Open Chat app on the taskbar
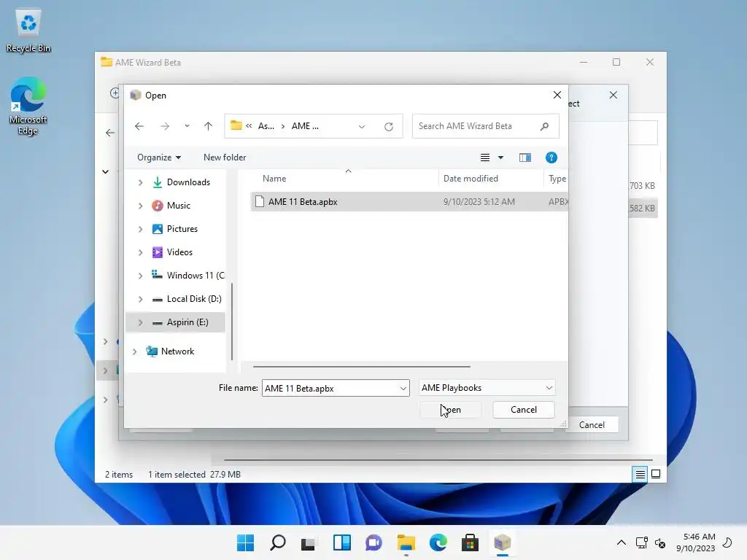Image resolution: width=747 pixels, height=560 pixels. point(373,542)
